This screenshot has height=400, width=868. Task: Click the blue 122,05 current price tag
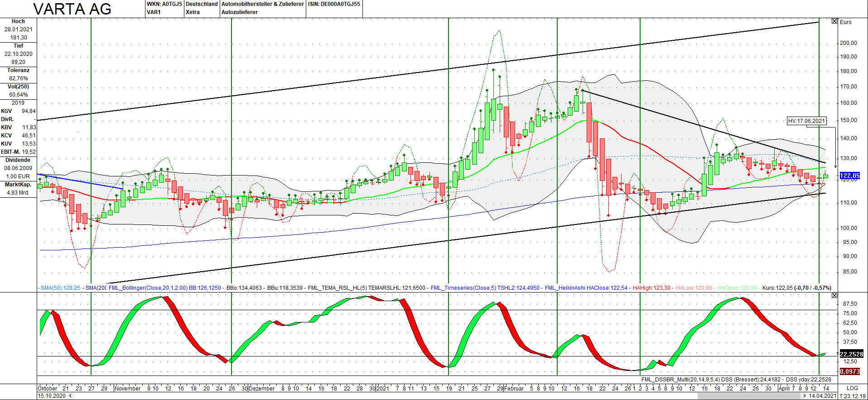(850, 176)
